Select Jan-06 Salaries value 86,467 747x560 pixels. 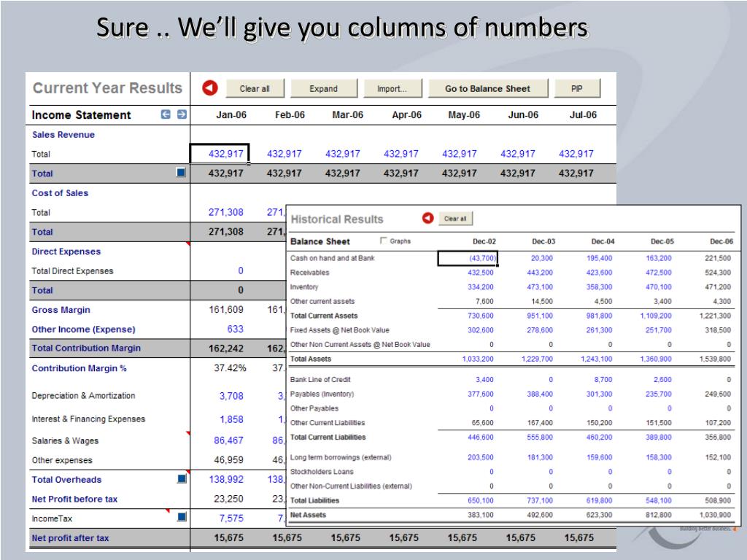coord(228,440)
